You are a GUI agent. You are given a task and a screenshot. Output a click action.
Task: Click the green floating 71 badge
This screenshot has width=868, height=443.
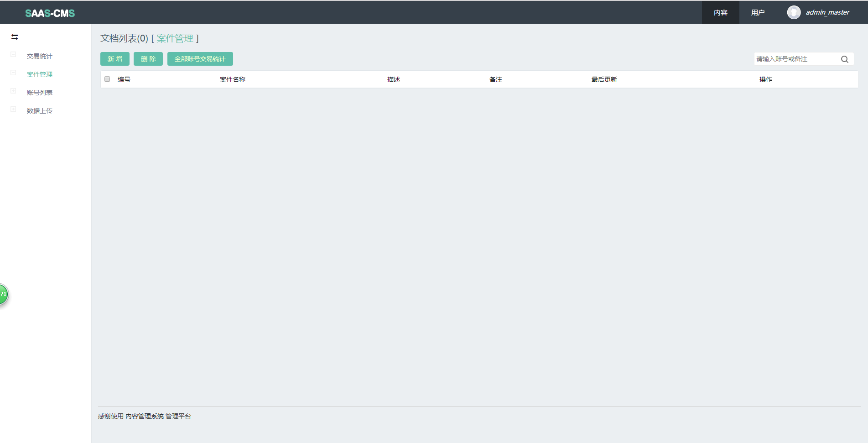pyautogui.click(x=3, y=294)
